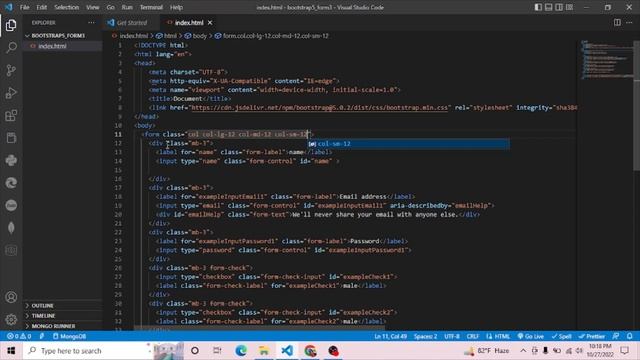Click the feedback icon in status bar
Screen dimensions: 640x360
[616, 336]
